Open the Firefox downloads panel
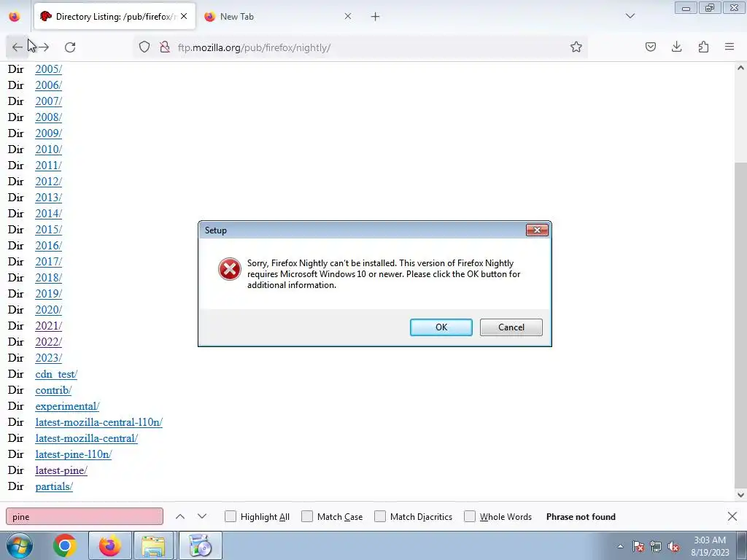This screenshot has width=747, height=560. click(676, 47)
